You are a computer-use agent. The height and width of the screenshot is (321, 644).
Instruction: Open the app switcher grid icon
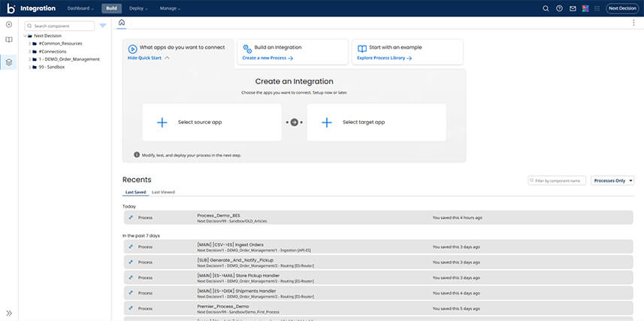point(585,8)
